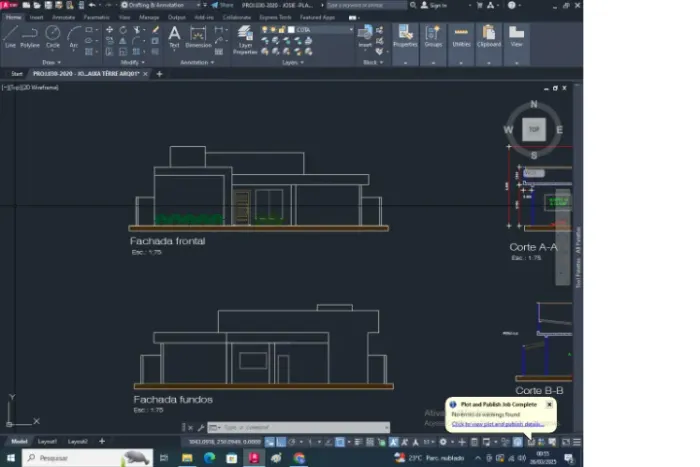Activate the Circle tool

coord(53,37)
